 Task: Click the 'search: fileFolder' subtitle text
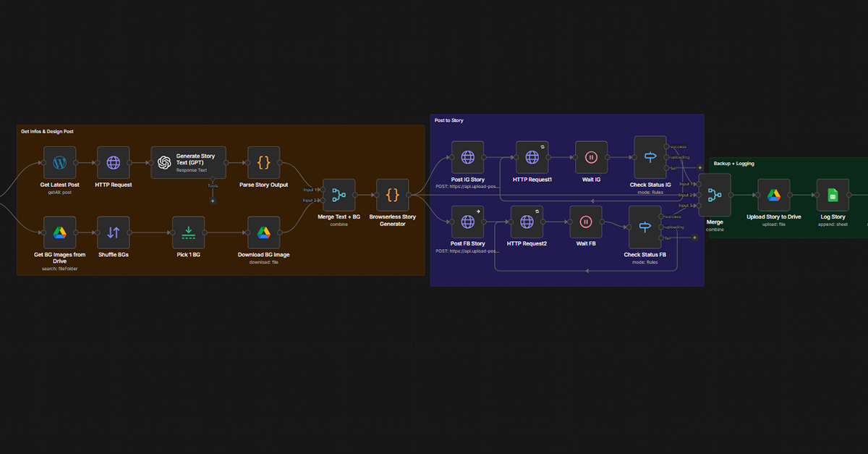(59, 269)
